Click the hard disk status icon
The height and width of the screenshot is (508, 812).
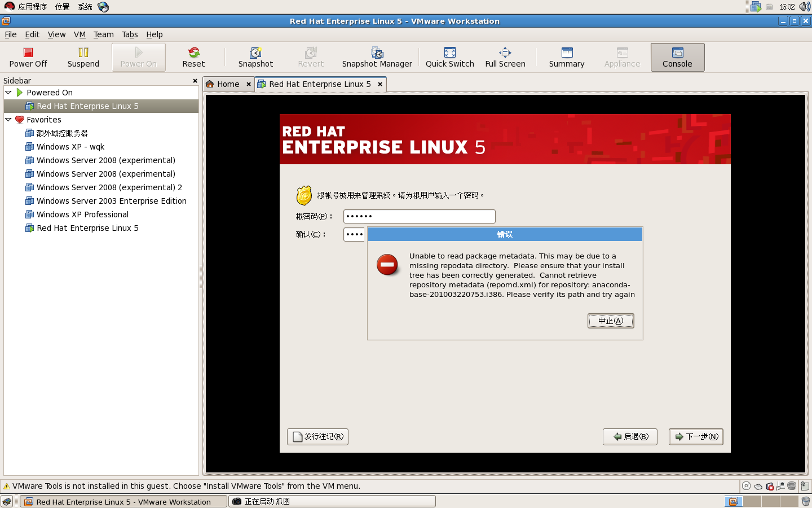[x=758, y=486]
